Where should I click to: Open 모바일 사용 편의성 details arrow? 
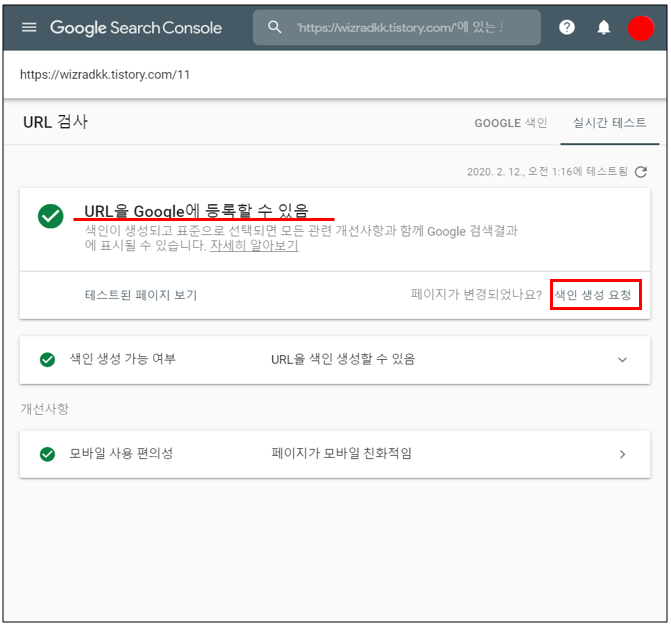pyautogui.click(x=622, y=454)
